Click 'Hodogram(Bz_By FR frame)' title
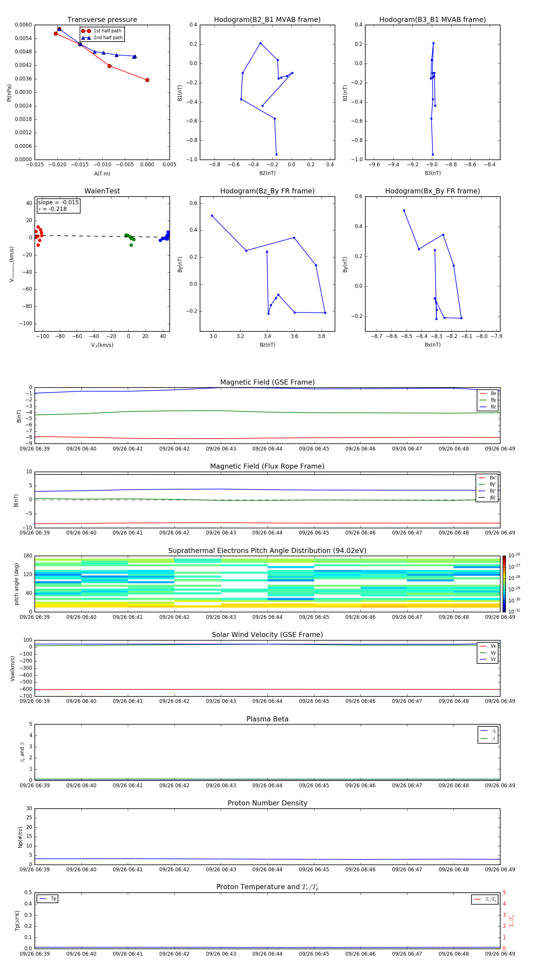Screen dimensions: 535x980 point(267,191)
